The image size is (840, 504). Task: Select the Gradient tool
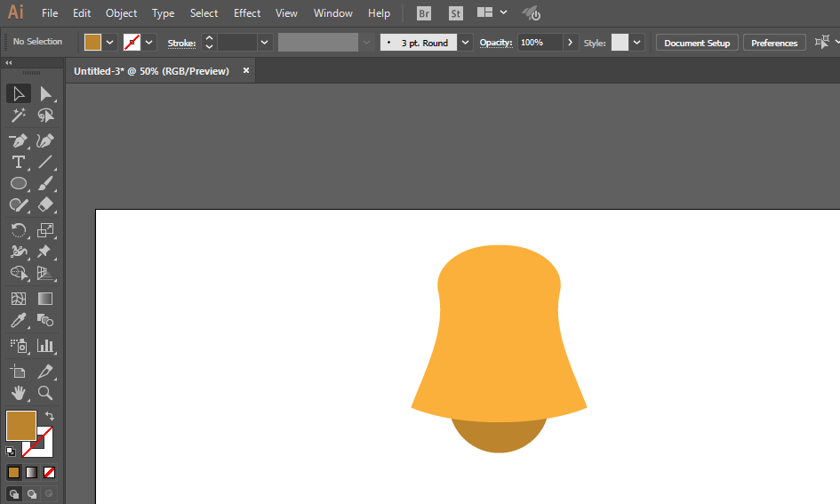pyautogui.click(x=45, y=299)
